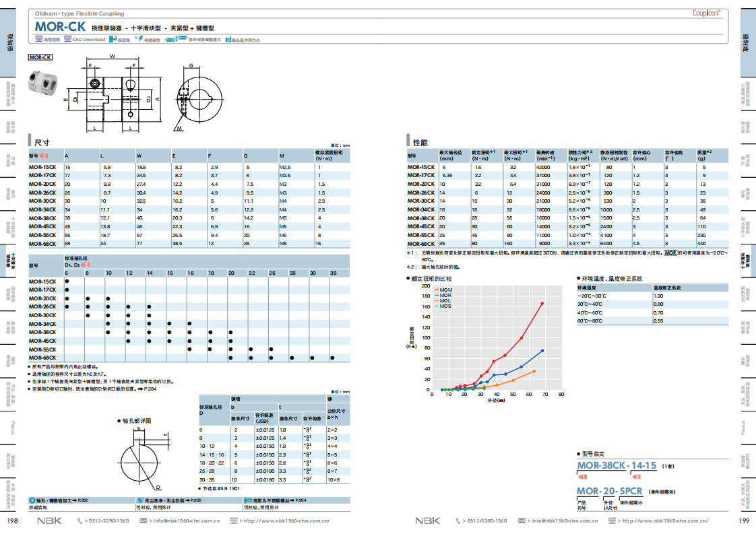Click the 10×8 key size value
This screenshot has width=756, height=534.
334,480
